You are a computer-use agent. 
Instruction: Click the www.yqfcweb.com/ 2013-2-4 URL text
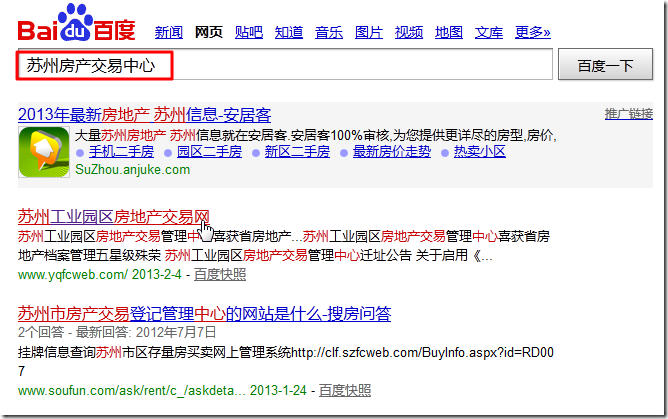(100, 275)
